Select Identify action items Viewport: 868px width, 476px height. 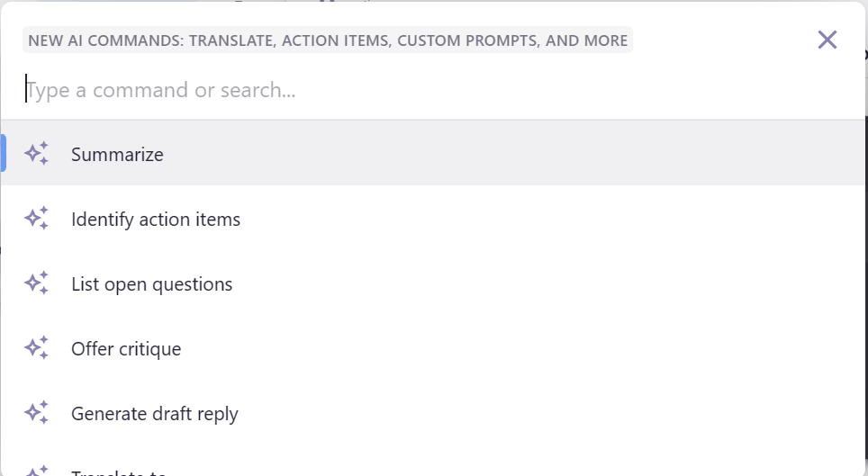point(156,220)
